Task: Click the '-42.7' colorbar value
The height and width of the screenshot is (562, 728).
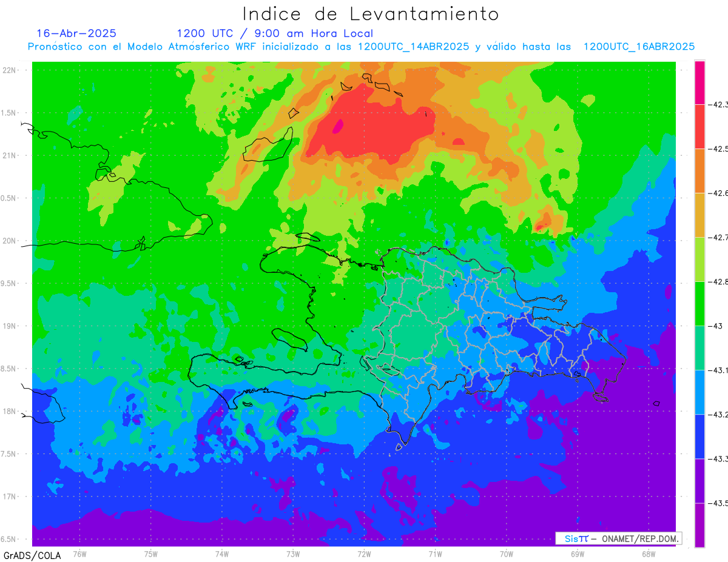Action: click(x=718, y=238)
